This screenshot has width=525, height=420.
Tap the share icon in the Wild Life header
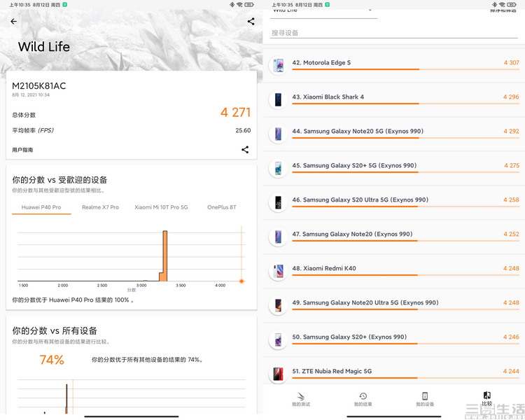coord(251,22)
